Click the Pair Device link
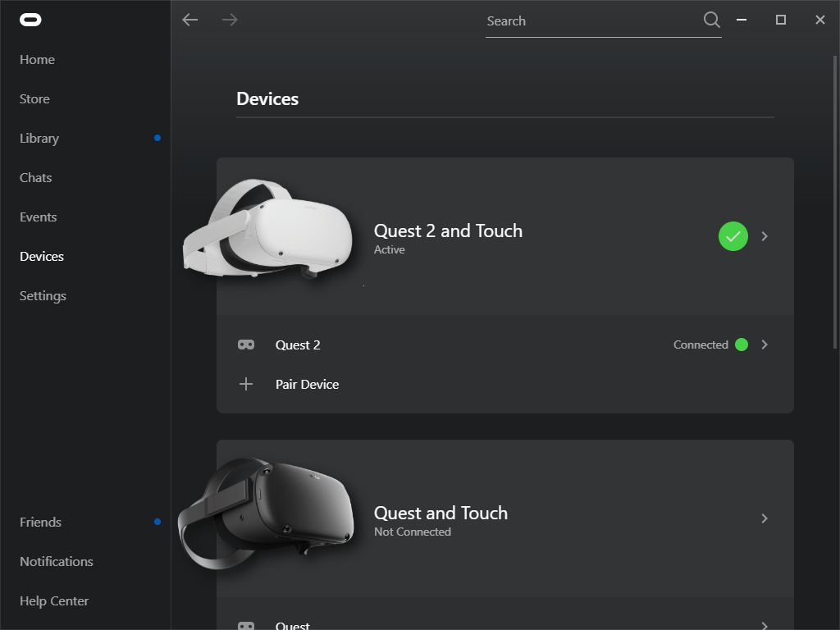The image size is (840, 630). (307, 384)
